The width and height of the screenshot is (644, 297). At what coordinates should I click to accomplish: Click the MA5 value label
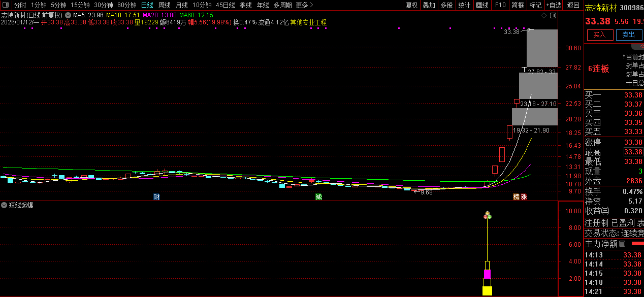88,15
